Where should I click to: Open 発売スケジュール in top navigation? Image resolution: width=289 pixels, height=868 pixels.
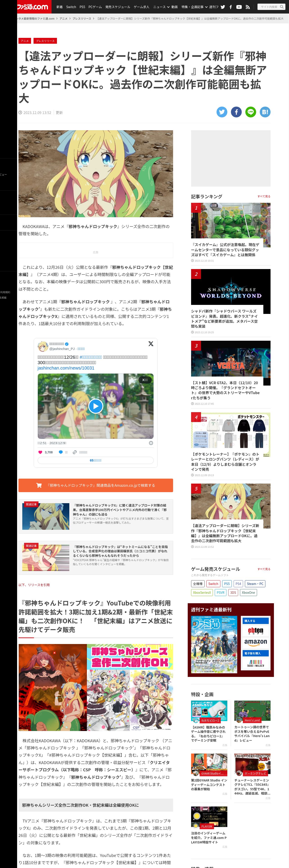[x=118, y=7]
